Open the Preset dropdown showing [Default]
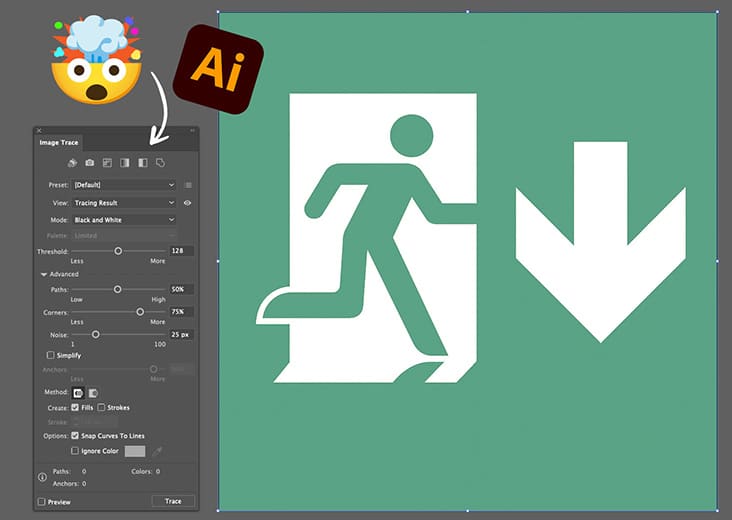The image size is (732, 520). coord(124,185)
